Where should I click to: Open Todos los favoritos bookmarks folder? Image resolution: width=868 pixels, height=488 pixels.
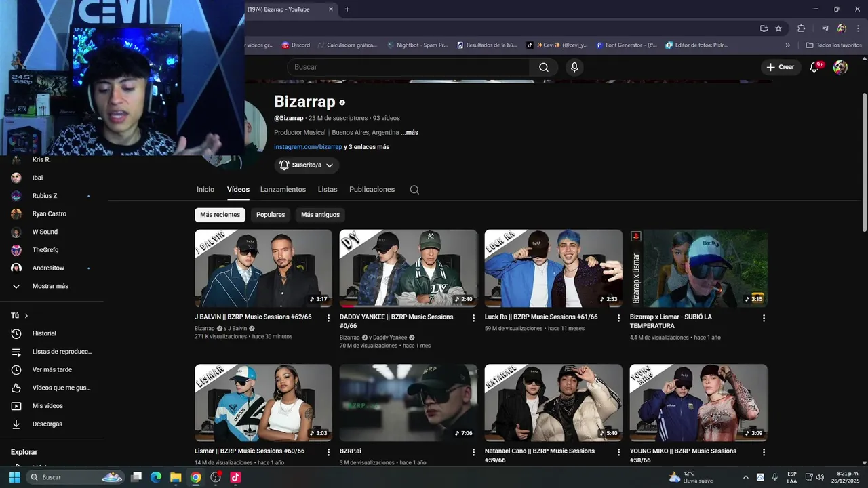click(833, 45)
